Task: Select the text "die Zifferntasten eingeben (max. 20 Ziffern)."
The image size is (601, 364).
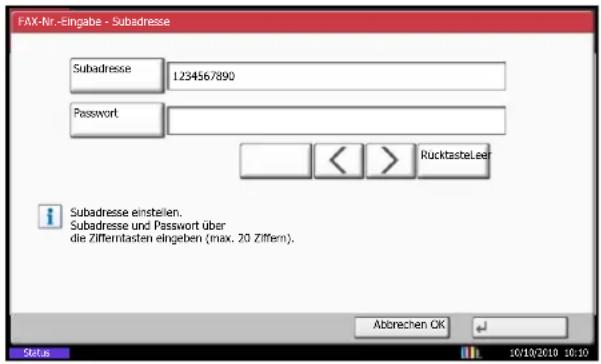Action: 182,238
